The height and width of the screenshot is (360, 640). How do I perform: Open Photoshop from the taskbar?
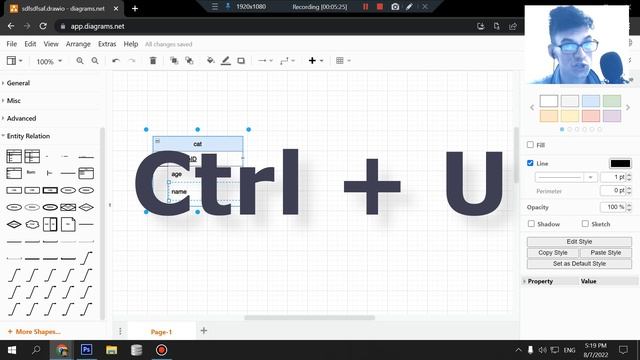86,350
